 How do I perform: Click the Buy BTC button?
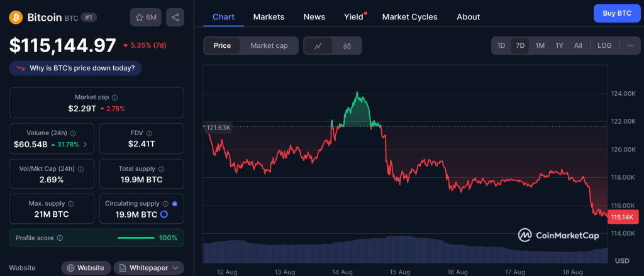[x=616, y=13]
